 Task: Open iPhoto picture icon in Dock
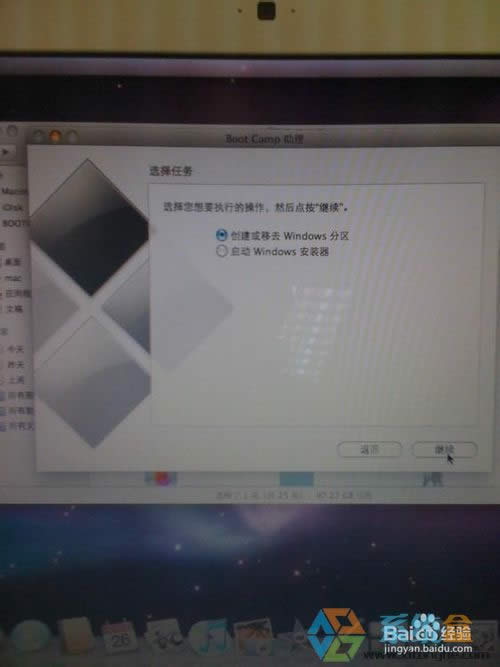[254, 636]
